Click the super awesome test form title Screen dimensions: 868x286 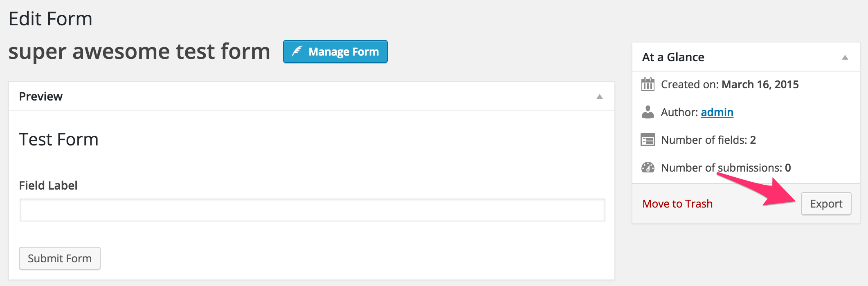139,51
